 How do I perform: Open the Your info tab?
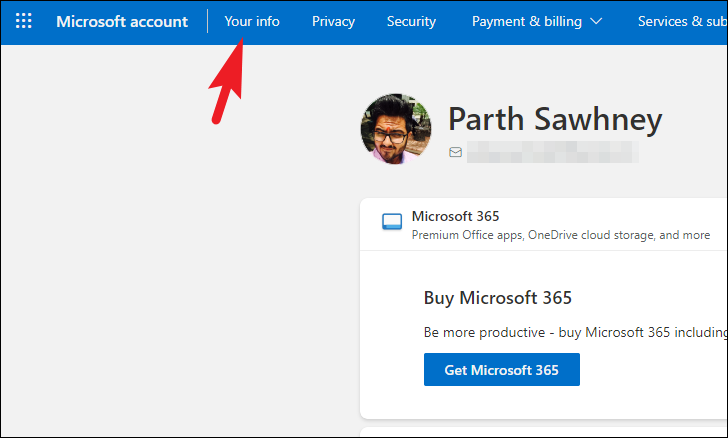[x=252, y=21]
